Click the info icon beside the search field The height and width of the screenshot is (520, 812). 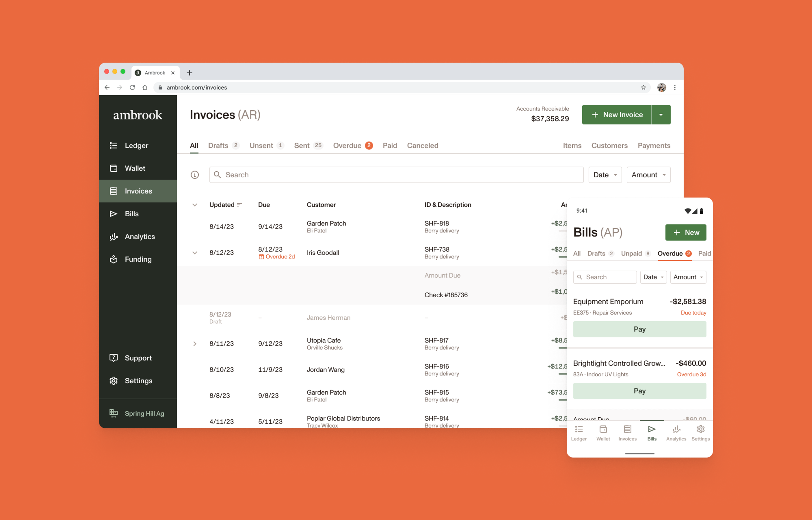coord(195,175)
